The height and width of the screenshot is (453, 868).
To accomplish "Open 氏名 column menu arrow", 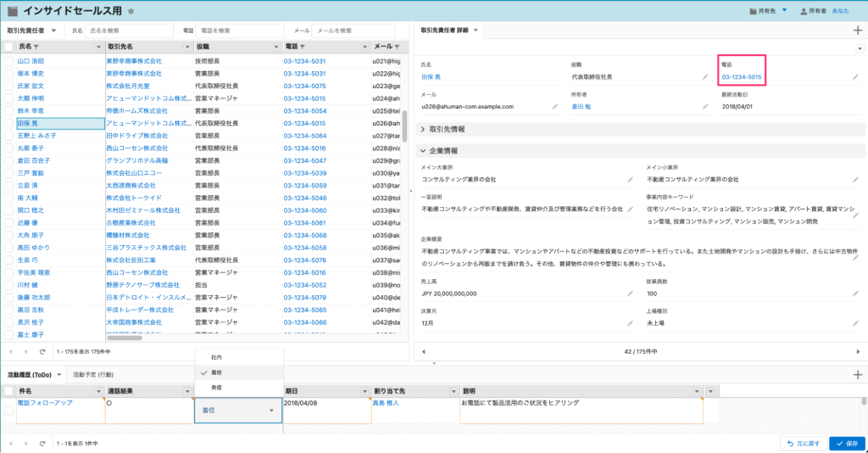I will 98,47.
